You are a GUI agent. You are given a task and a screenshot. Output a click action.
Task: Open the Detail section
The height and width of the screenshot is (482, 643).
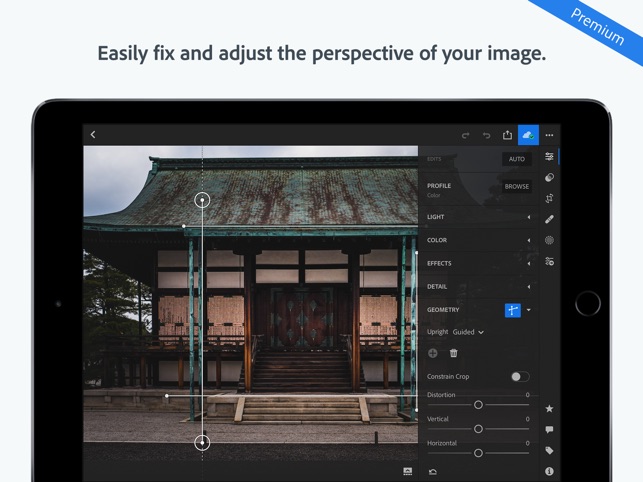pyautogui.click(x=476, y=286)
